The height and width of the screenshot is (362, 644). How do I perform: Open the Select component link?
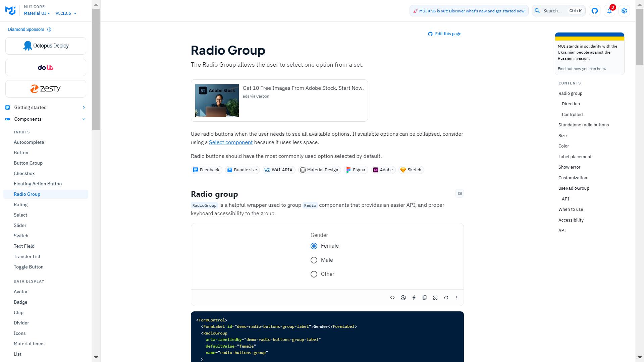pos(230,142)
